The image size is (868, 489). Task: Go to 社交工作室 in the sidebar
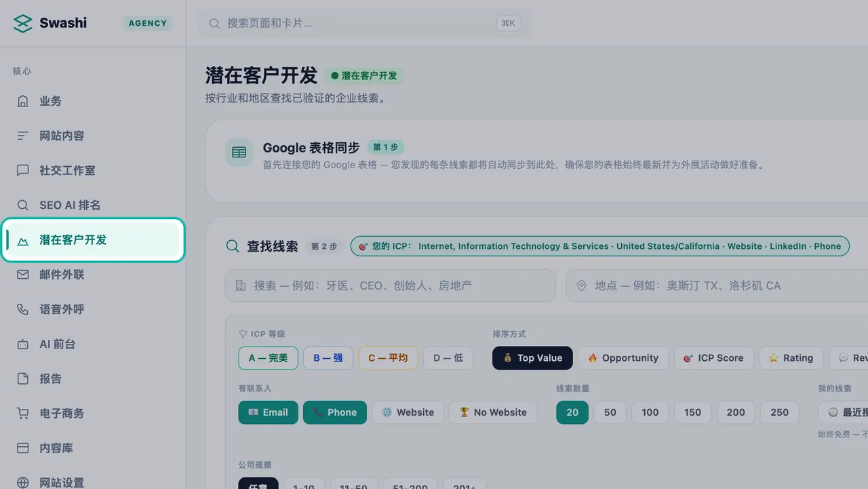click(93, 170)
